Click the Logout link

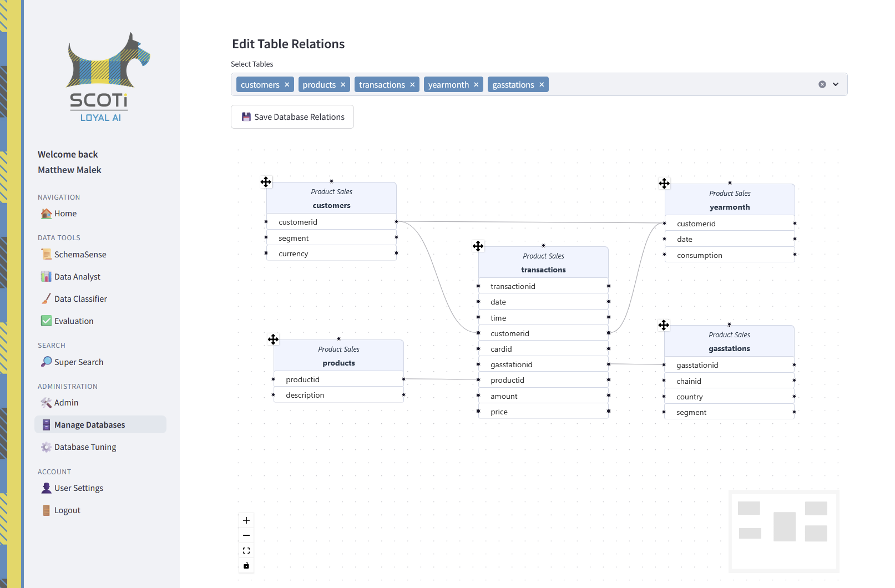click(x=67, y=510)
